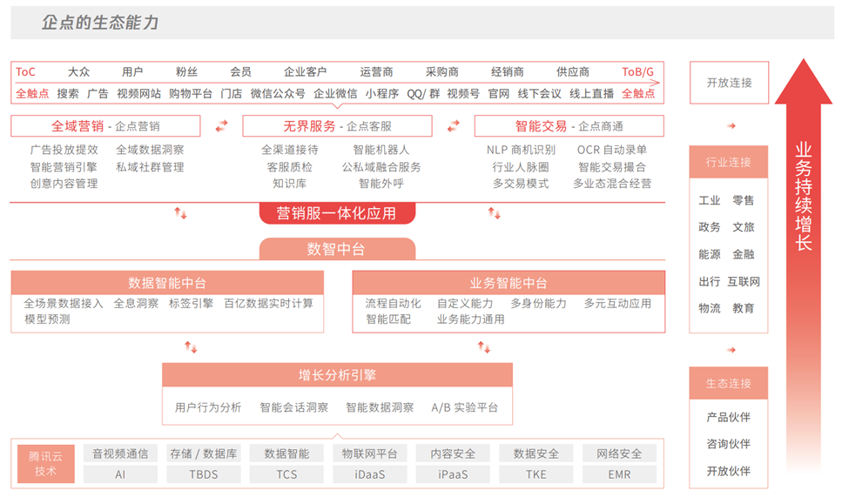
Task: Open the 无界服务 - 企点客服 header
Action: [337, 126]
